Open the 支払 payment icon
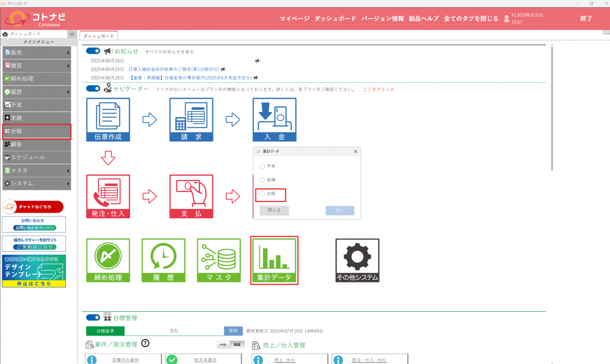This screenshot has height=364, width=610. pyautogui.click(x=191, y=196)
